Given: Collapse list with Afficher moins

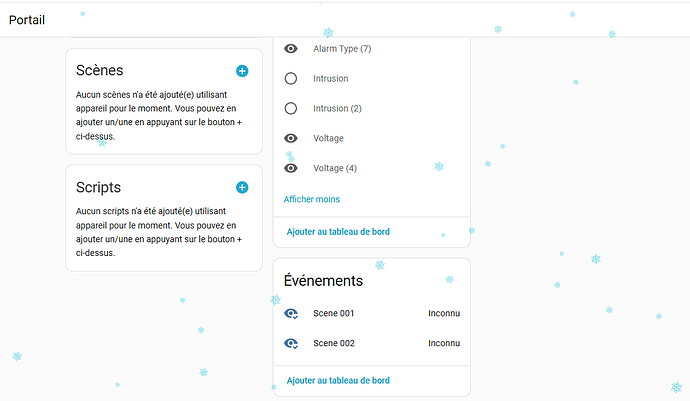Looking at the screenshot, I should (311, 199).
